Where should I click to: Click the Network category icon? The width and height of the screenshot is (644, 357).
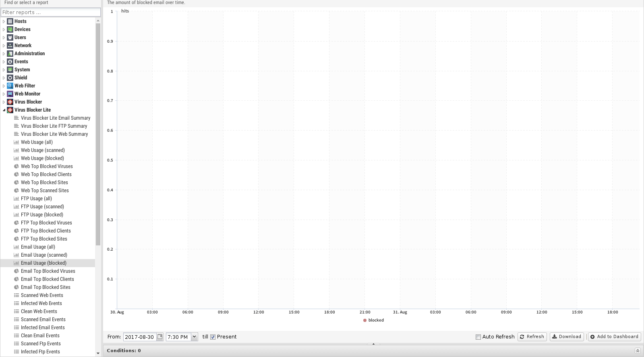10,46
